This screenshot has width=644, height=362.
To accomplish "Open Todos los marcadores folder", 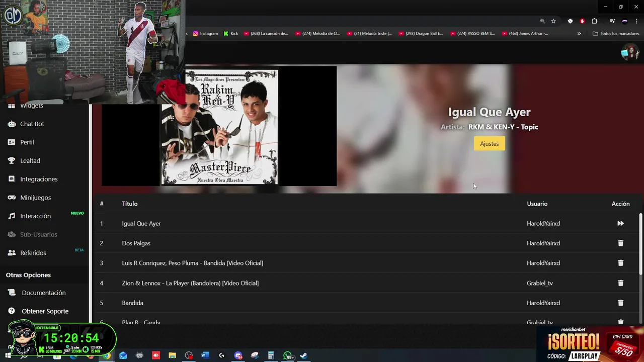I will pyautogui.click(x=616, y=34).
